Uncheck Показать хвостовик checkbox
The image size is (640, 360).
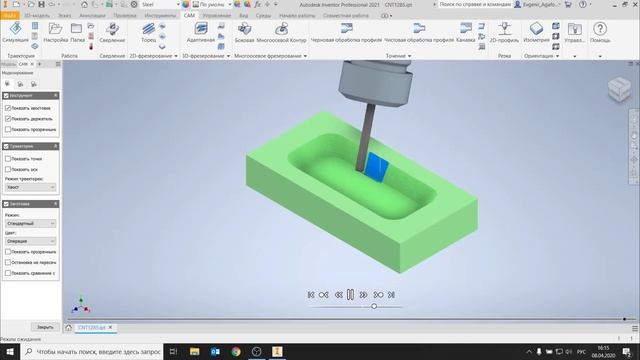[8, 108]
